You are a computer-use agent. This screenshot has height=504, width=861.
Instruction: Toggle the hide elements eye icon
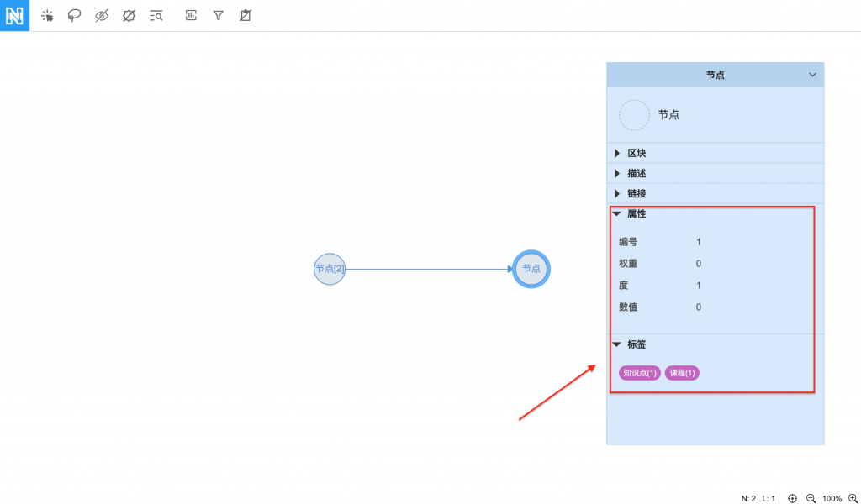point(102,15)
